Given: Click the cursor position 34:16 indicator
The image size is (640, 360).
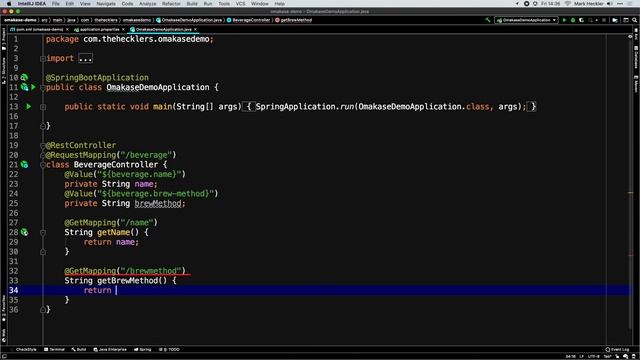Looking at the screenshot, I should pos(571,356).
